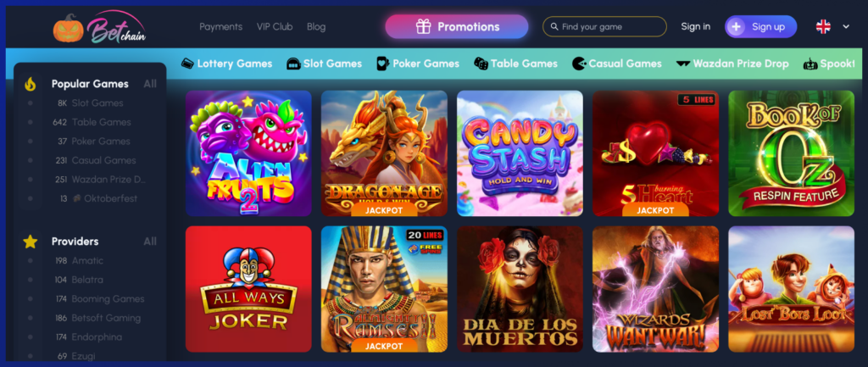This screenshot has height=367, width=868.
Task: Click the Betchain pumpkin logo
Action: (100, 27)
